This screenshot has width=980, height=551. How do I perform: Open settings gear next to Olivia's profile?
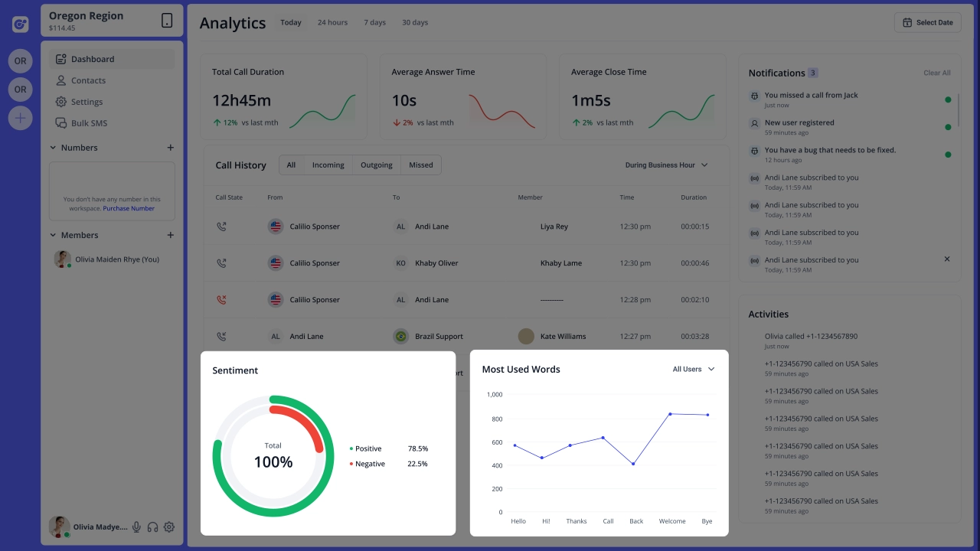click(x=169, y=527)
